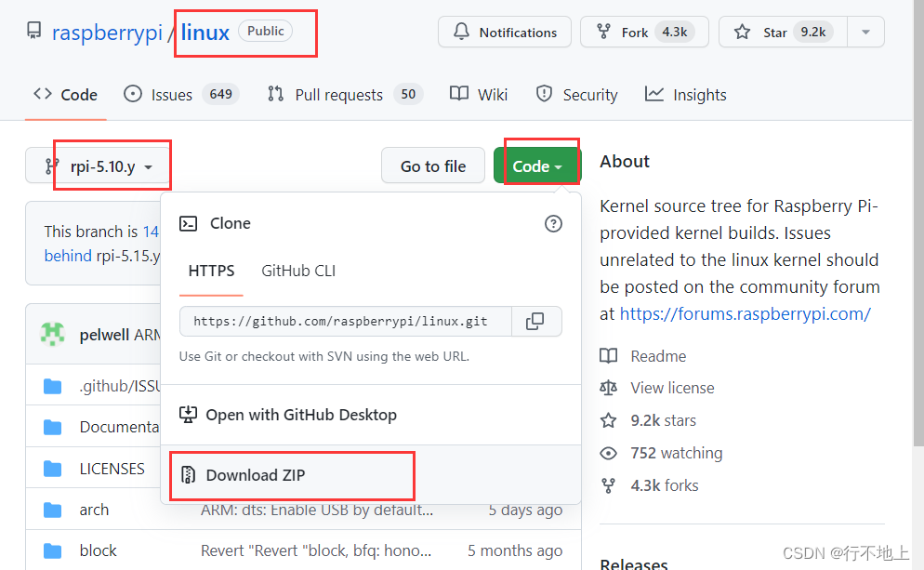Click the Clone terminal icon
924x570 pixels.
pos(189,223)
